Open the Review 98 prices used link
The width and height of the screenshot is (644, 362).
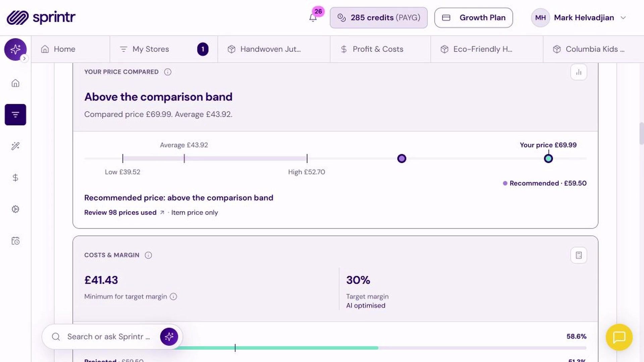click(x=124, y=213)
